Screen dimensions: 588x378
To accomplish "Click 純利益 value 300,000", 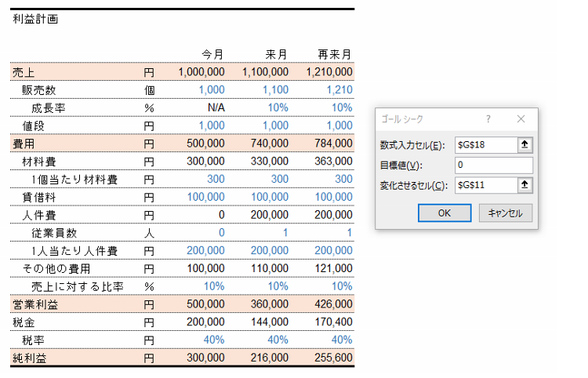I will (206, 358).
